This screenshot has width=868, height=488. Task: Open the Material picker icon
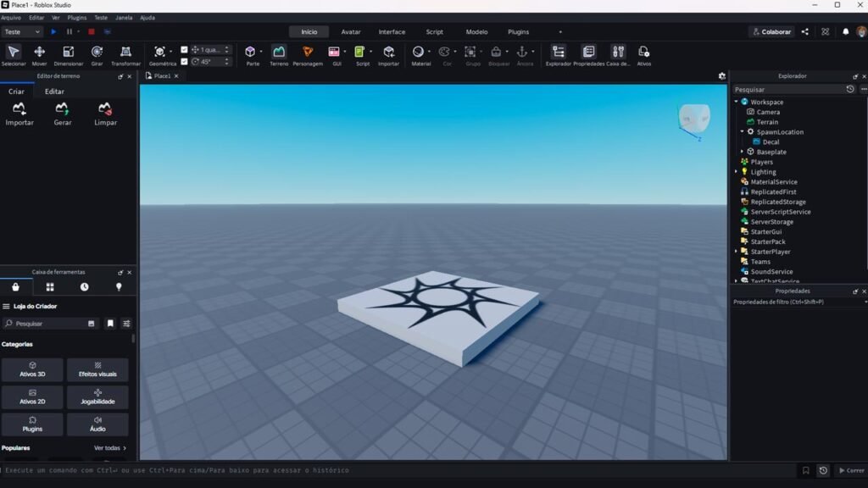click(418, 52)
